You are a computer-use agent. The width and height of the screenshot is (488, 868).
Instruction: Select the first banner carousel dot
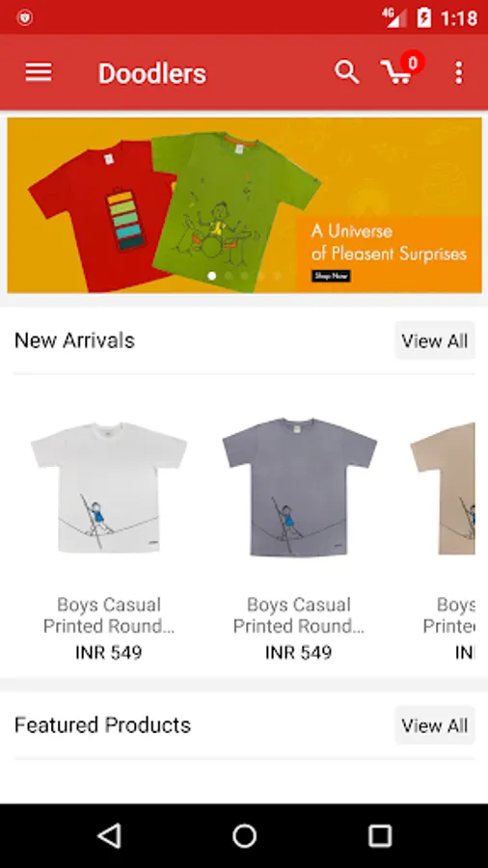click(212, 276)
